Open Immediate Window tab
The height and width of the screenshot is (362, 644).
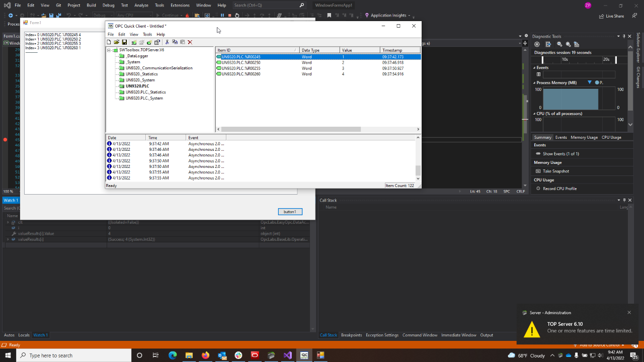coord(457,335)
